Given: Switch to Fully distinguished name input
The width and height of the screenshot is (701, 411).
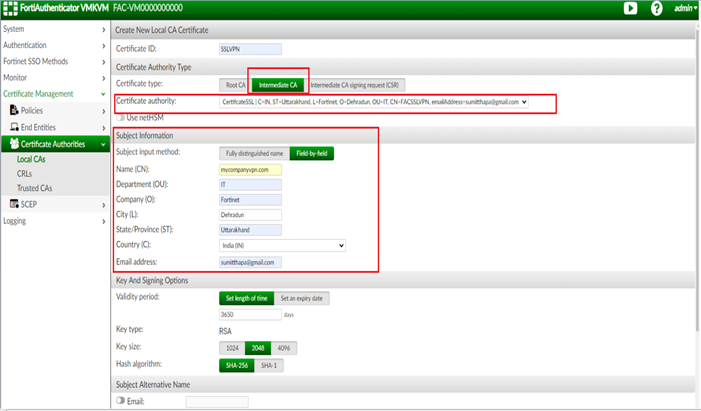Looking at the screenshot, I should [252, 153].
